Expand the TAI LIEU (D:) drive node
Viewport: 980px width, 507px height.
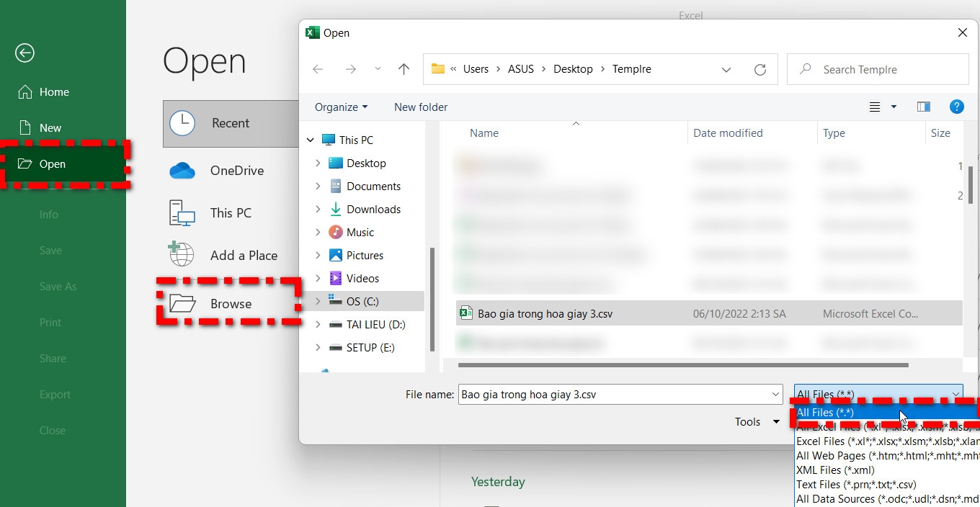318,325
